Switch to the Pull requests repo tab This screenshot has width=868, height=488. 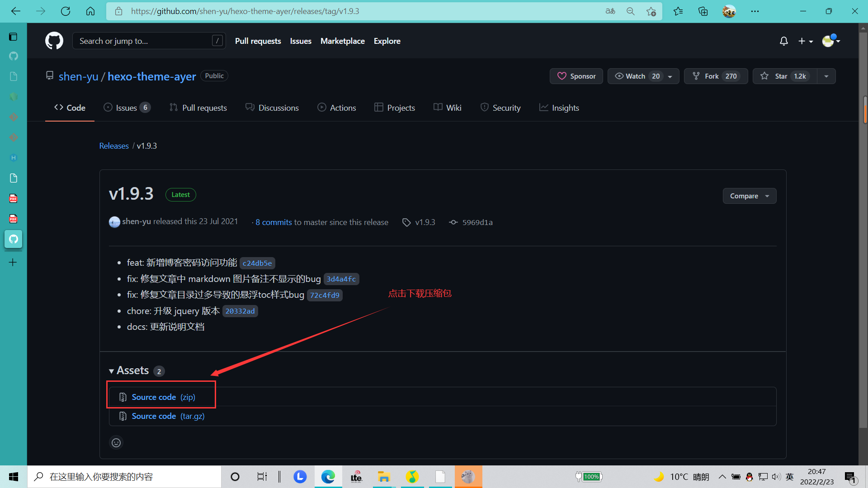click(x=198, y=108)
